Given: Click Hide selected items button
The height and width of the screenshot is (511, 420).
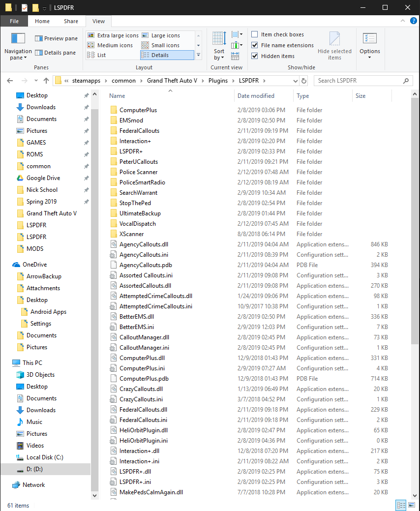Looking at the screenshot, I should click(x=334, y=46).
